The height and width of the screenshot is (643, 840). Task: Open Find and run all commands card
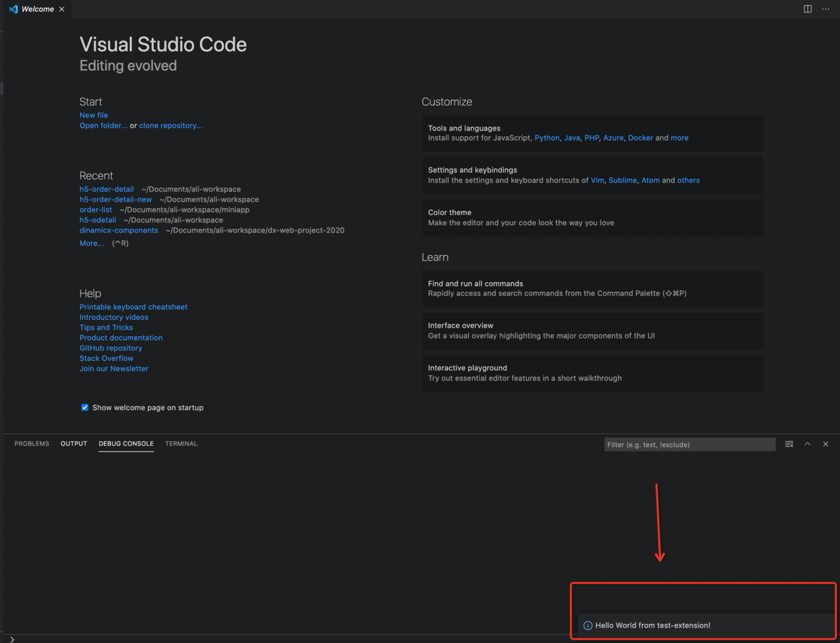[x=592, y=289]
